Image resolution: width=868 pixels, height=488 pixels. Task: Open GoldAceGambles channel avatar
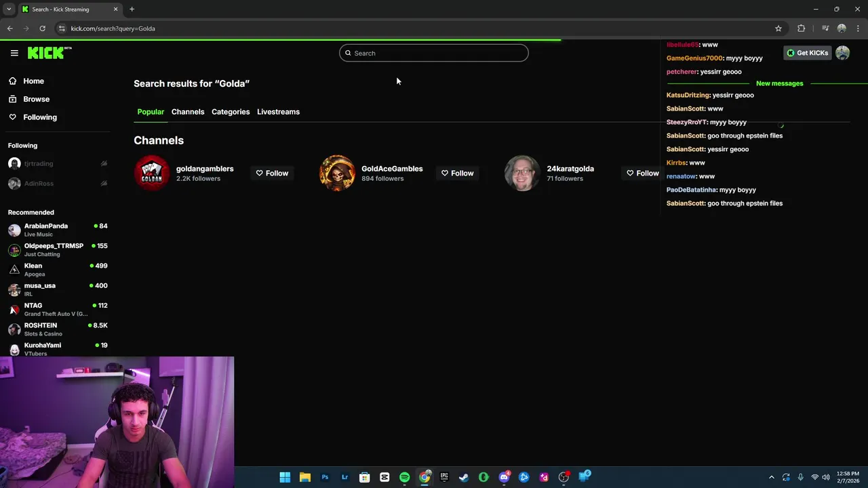[337, 173]
